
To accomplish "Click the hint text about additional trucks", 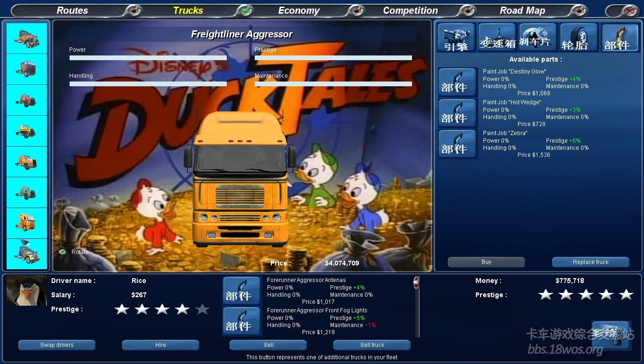I will (x=322, y=357).
